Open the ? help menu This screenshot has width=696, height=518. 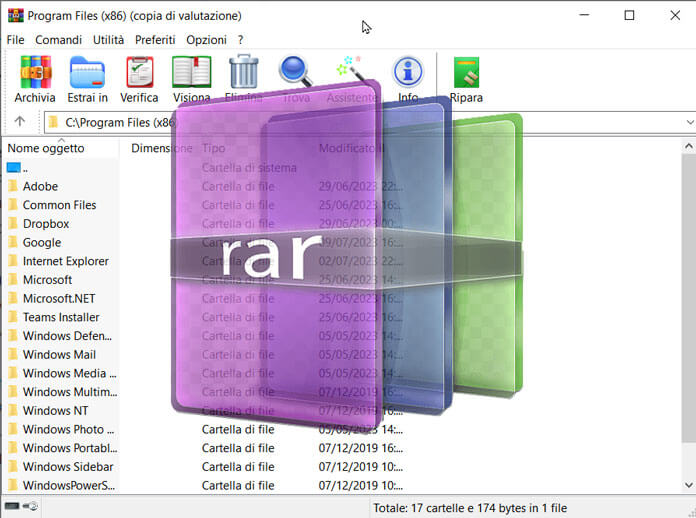tap(240, 40)
